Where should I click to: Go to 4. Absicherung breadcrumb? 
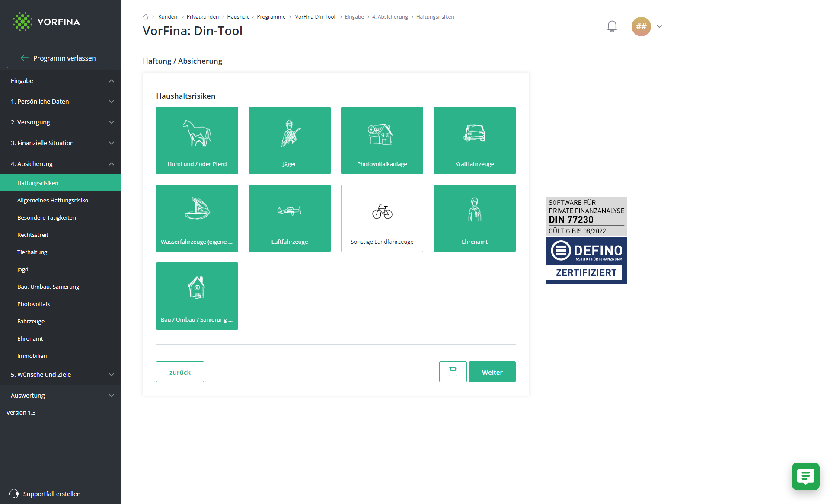(390, 17)
